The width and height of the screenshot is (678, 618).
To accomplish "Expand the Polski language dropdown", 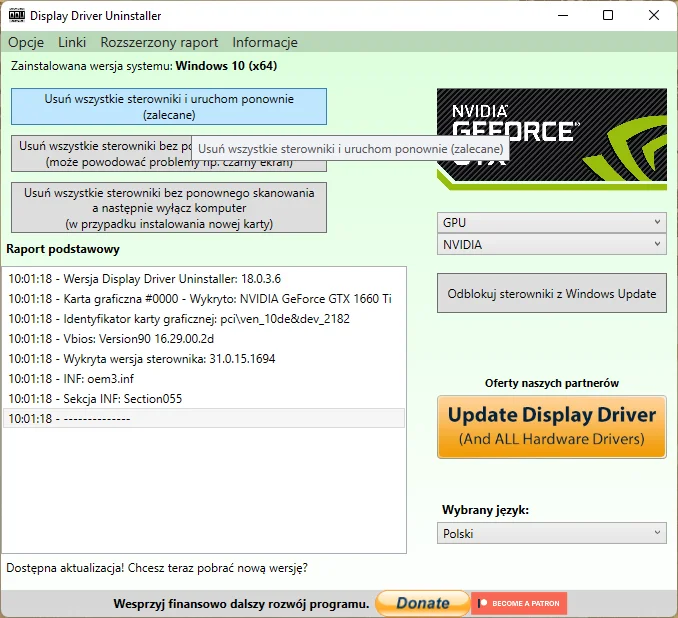I will pyautogui.click(x=552, y=533).
